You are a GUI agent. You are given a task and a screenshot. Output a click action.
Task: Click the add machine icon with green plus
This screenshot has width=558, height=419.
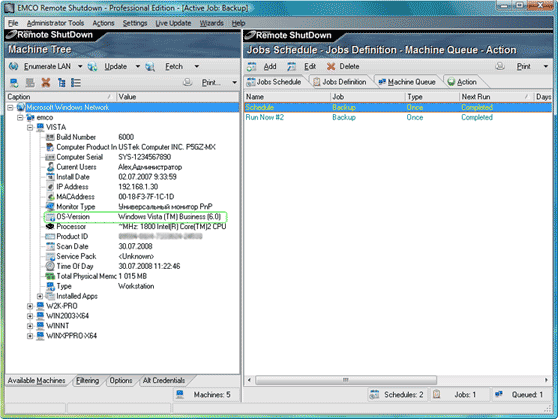pyautogui.click(x=14, y=83)
